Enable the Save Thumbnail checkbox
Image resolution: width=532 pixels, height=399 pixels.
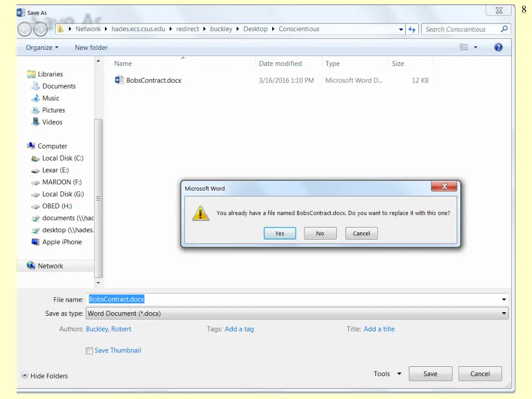89,351
